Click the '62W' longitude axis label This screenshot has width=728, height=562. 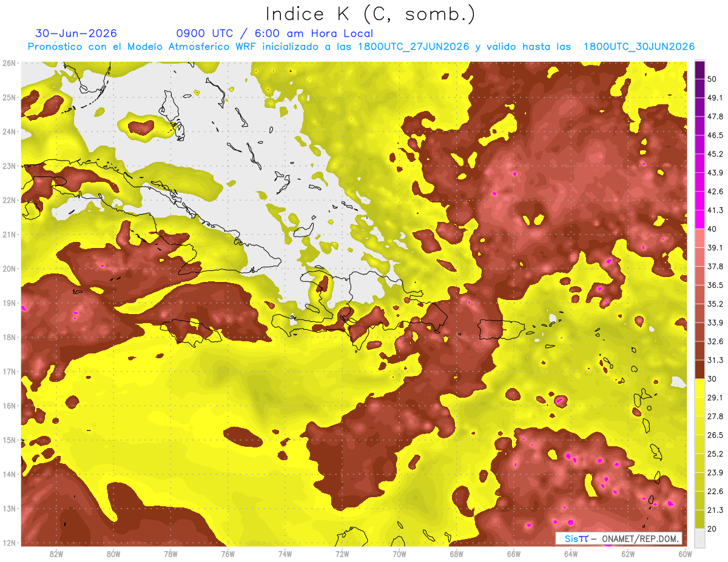point(628,554)
